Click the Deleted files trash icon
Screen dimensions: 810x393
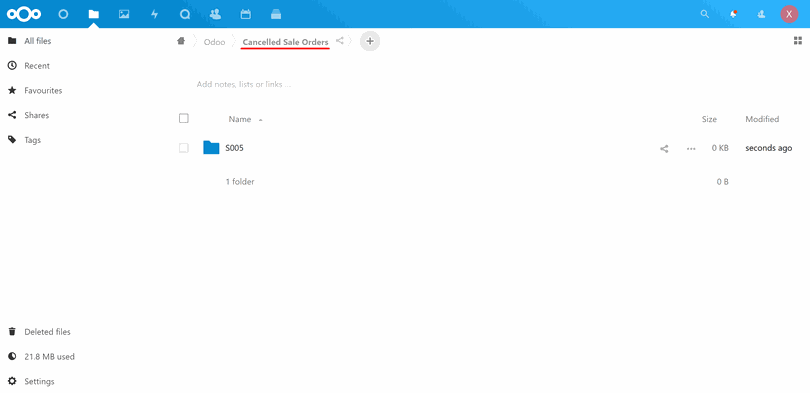pyautogui.click(x=12, y=332)
